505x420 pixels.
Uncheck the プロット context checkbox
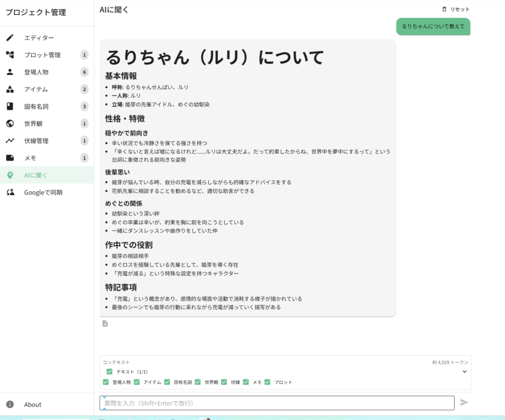point(267,382)
